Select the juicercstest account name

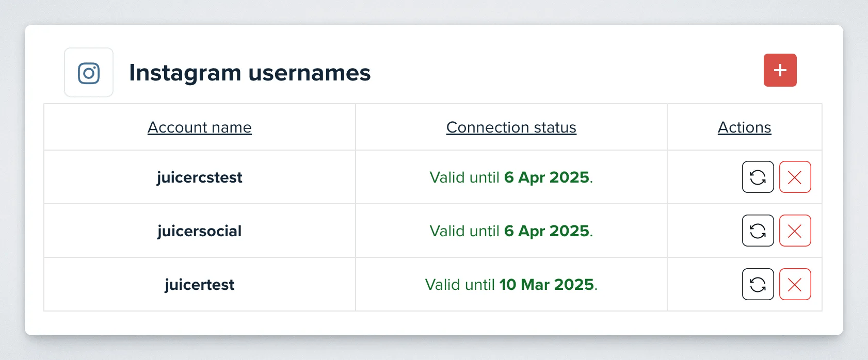200,177
